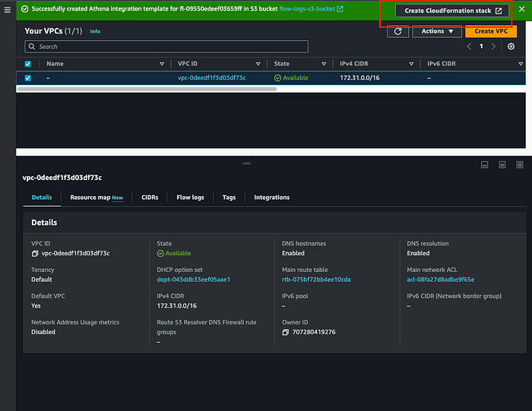The image size is (532, 411).
Task: Click the horizontal table scrollbar
Action: [147, 89]
